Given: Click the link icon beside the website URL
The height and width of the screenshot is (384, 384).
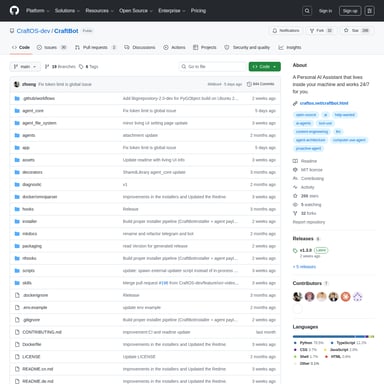Looking at the screenshot, I should [295, 103].
